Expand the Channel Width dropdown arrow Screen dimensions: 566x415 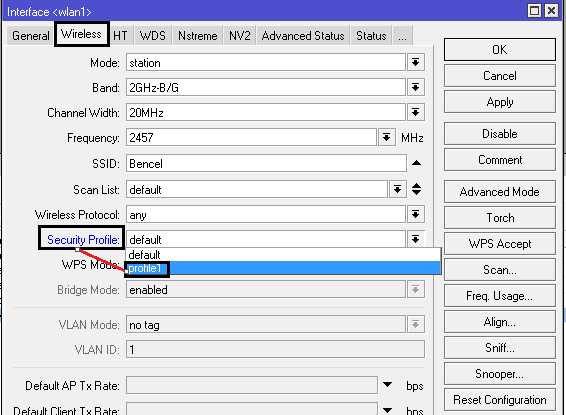coord(415,113)
